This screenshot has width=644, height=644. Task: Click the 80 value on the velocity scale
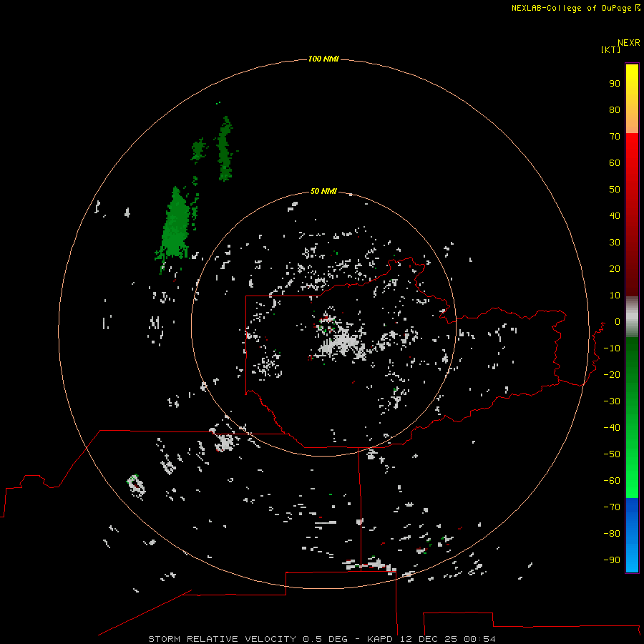[x=615, y=109]
